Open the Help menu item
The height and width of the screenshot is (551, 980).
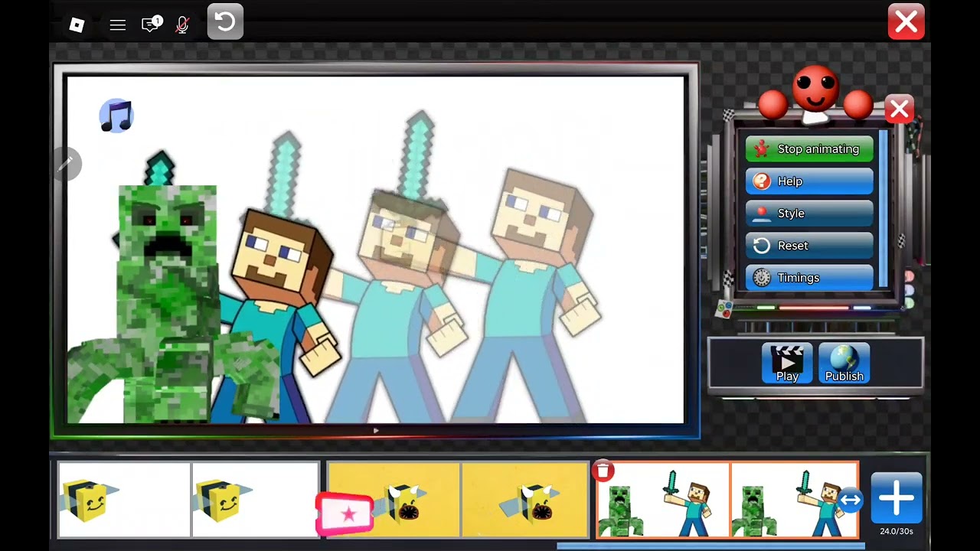(809, 181)
